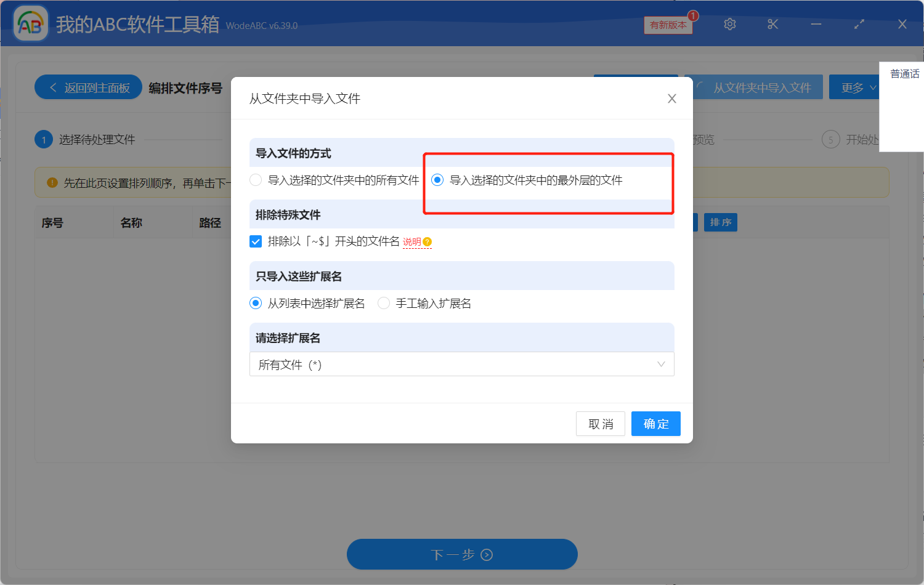This screenshot has width=924, height=585.
Task: Select step 1 选择待处理文件
Action: [x=85, y=140]
